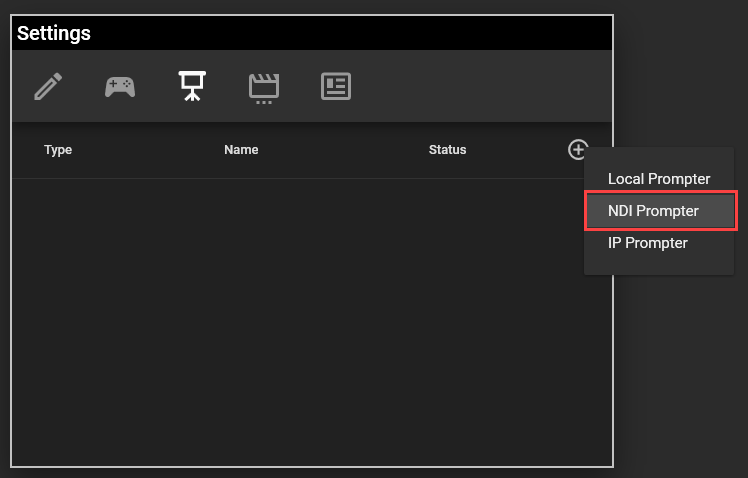Viewport: 748px width, 478px height.
Task: Sort the list by Type column
Action: pos(58,150)
